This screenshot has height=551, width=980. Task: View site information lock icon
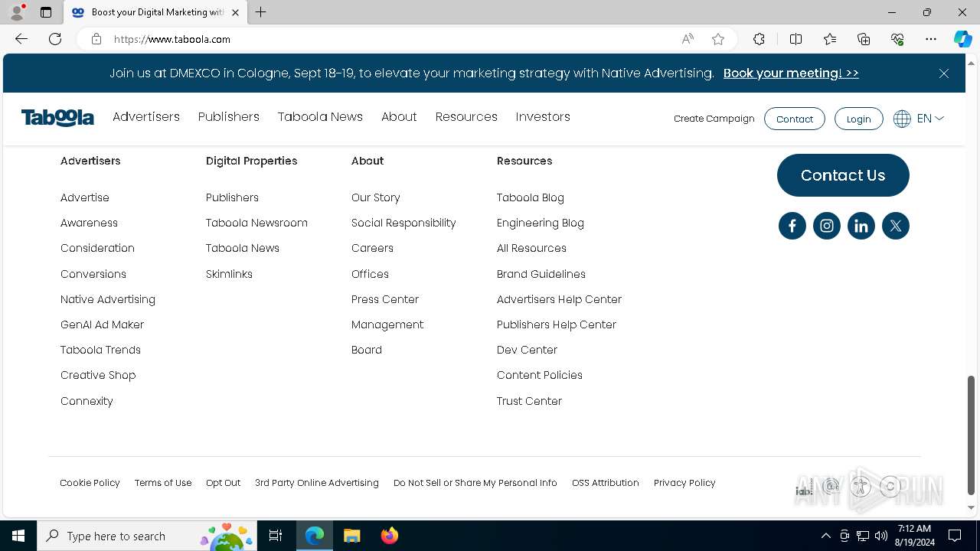pyautogui.click(x=96, y=39)
